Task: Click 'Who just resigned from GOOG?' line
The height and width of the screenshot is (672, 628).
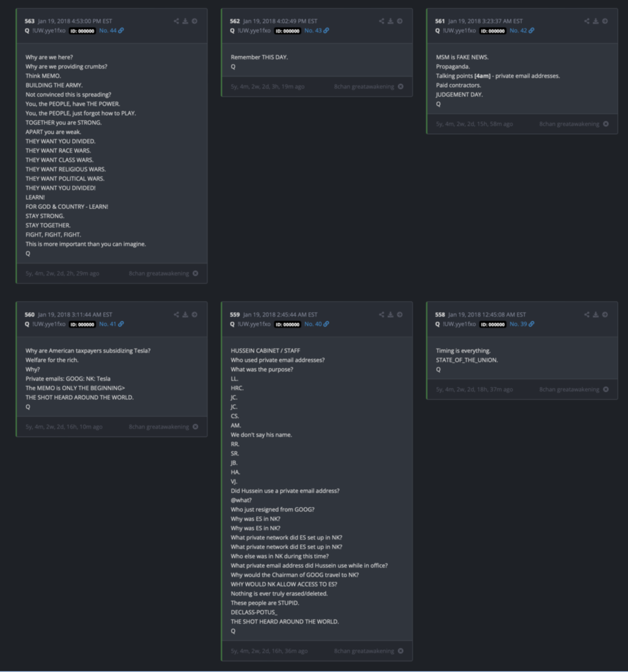Action: 273,509
